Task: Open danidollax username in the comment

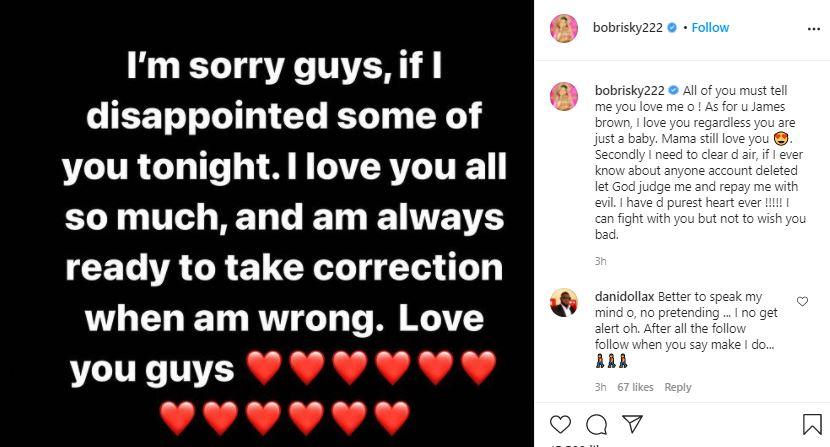Action: 622,295
